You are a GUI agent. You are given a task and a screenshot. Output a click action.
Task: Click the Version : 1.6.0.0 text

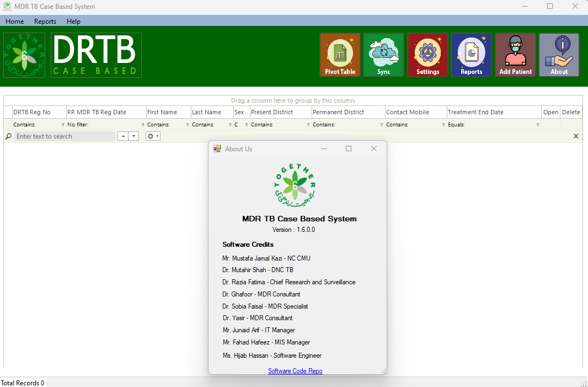pyautogui.click(x=293, y=230)
